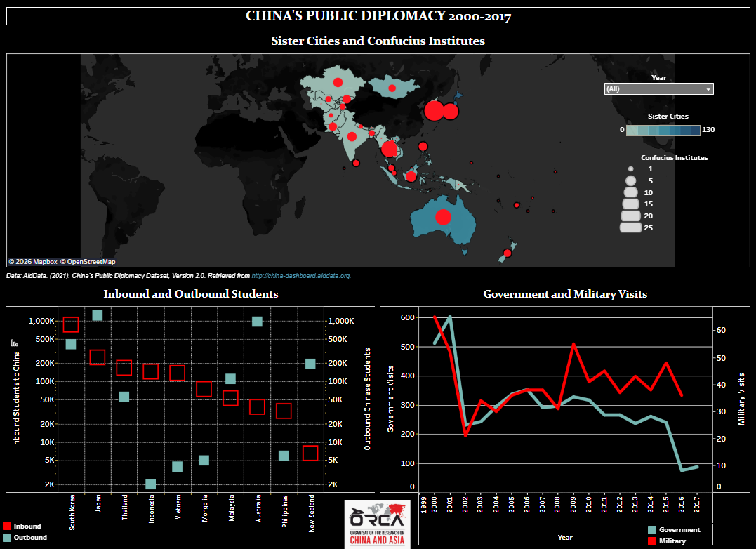The image size is (756, 549).
Task: Click the sort icon beside Inbound Students axis
Action: click(13, 343)
